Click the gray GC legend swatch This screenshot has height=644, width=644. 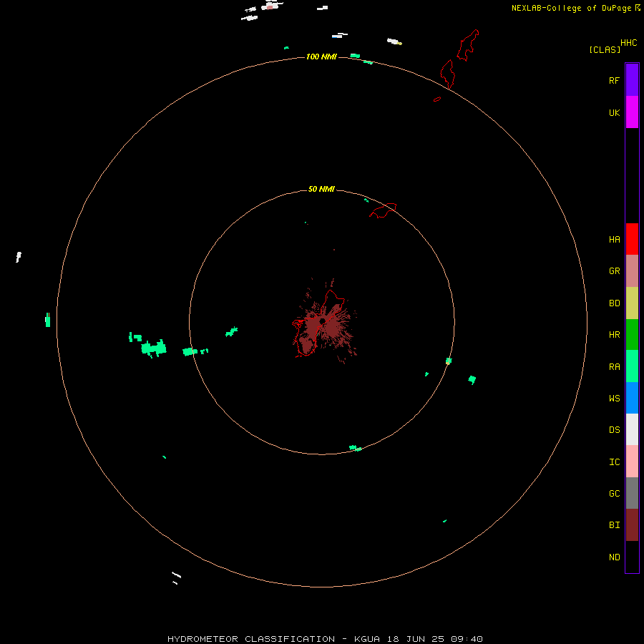632,493
